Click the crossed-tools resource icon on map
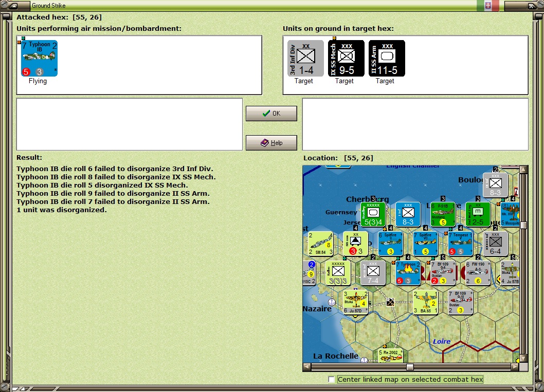The width and height of the screenshot is (544, 392). click(x=390, y=302)
